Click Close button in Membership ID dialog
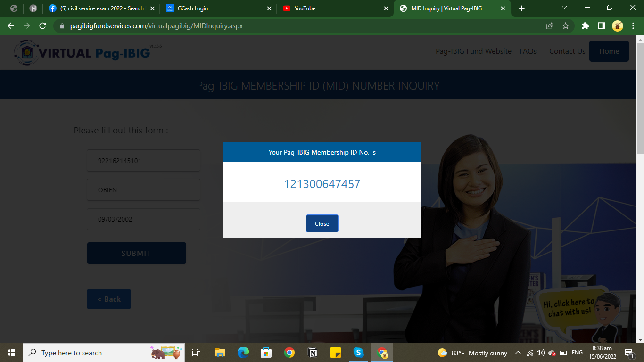Image resolution: width=644 pixels, height=362 pixels. click(322, 223)
